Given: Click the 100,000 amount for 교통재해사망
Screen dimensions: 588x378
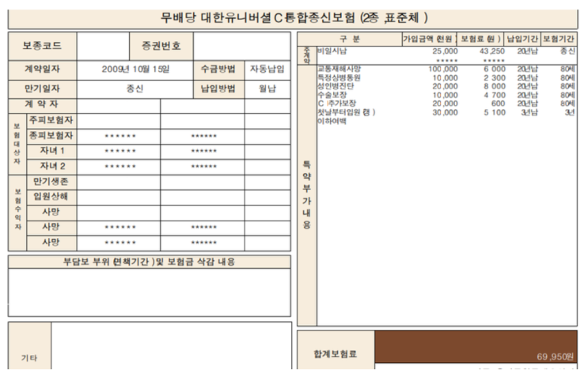Looking at the screenshot, I should click(443, 69).
